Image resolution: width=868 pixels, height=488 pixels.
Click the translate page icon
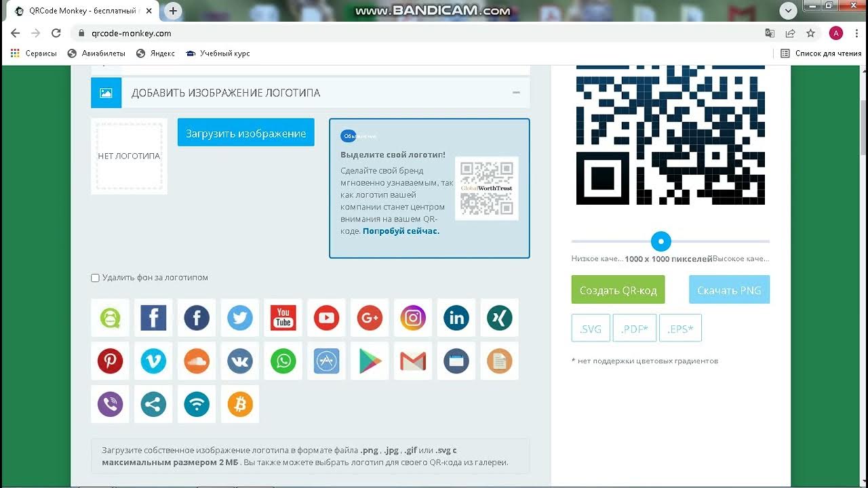[x=770, y=33]
